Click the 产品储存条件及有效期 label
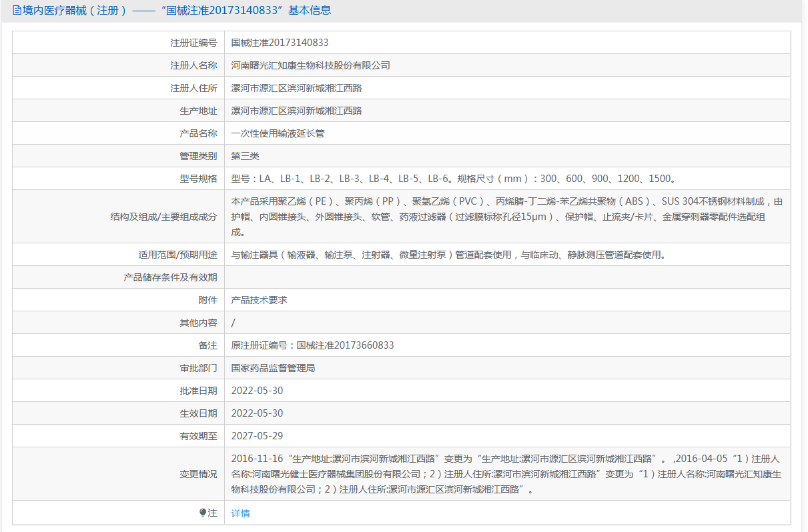The width and height of the screenshot is (808, 532). 170,277
